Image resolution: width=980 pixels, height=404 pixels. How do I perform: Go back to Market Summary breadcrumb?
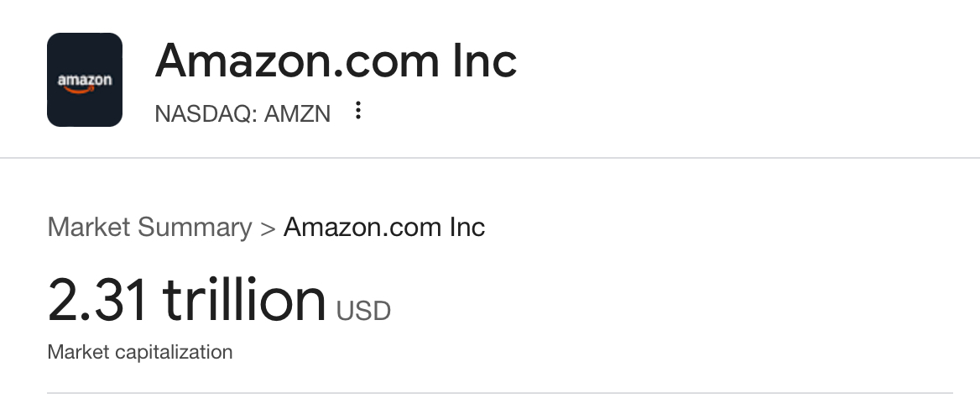(x=149, y=228)
